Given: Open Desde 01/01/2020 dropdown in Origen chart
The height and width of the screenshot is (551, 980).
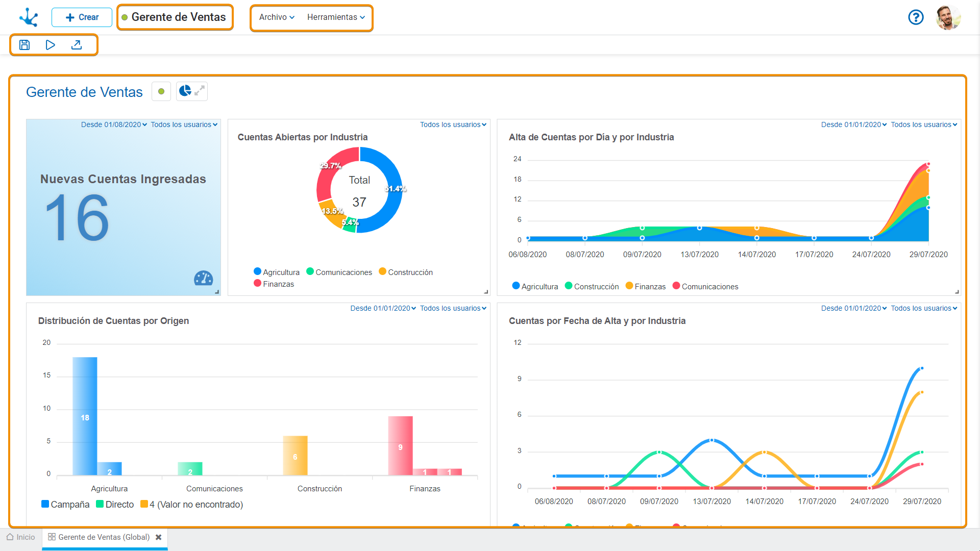Looking at the screenshot, I should tap(383, 308).
